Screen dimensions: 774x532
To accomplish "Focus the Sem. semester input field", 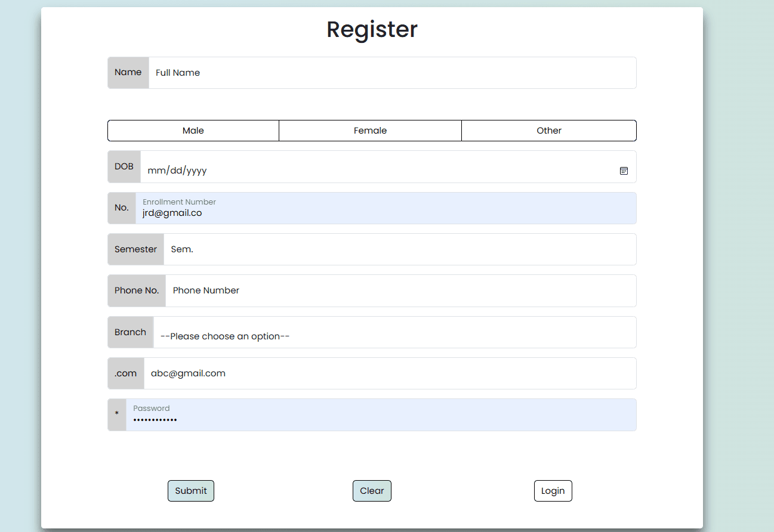I will [x=400, y=249].
